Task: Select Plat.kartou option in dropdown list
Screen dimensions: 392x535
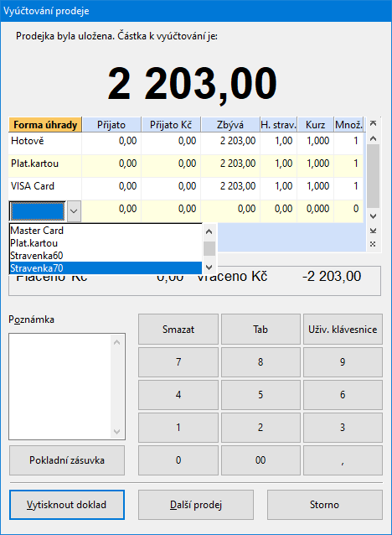Action: pyautogui.click(x=106, y=243)
